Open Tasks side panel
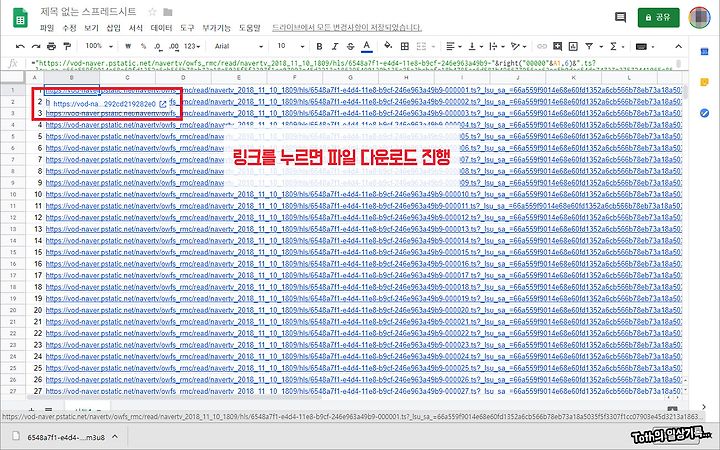The height and width of the screenshot is (450, 720). pyautogui.click(x=704, y=113)
